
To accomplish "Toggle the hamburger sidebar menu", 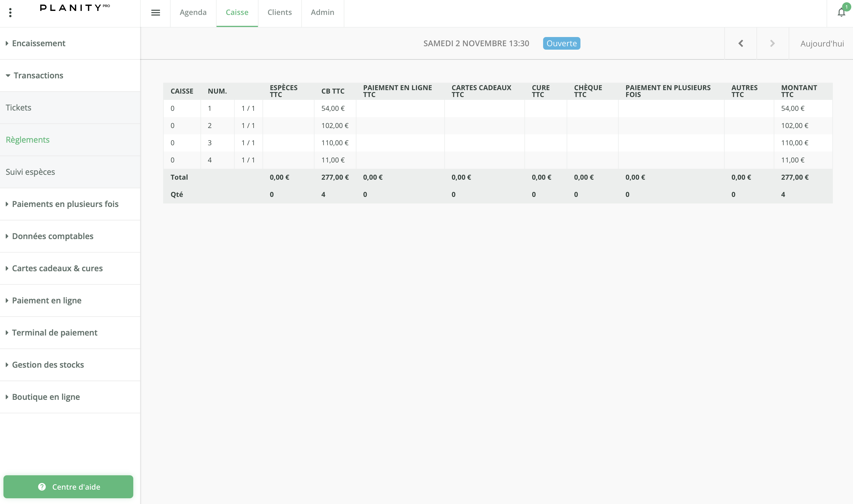I will pos(155,13).
